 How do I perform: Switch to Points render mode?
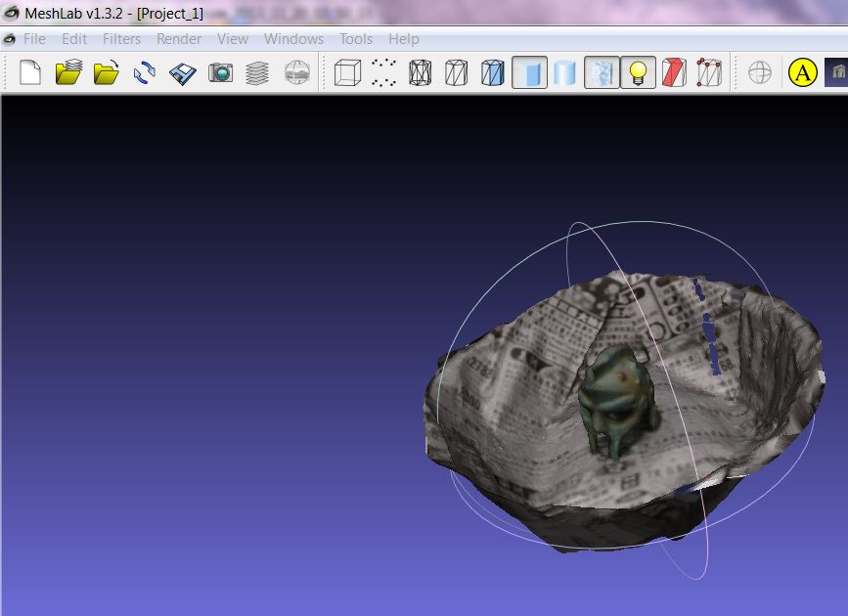tap(384, 72)
